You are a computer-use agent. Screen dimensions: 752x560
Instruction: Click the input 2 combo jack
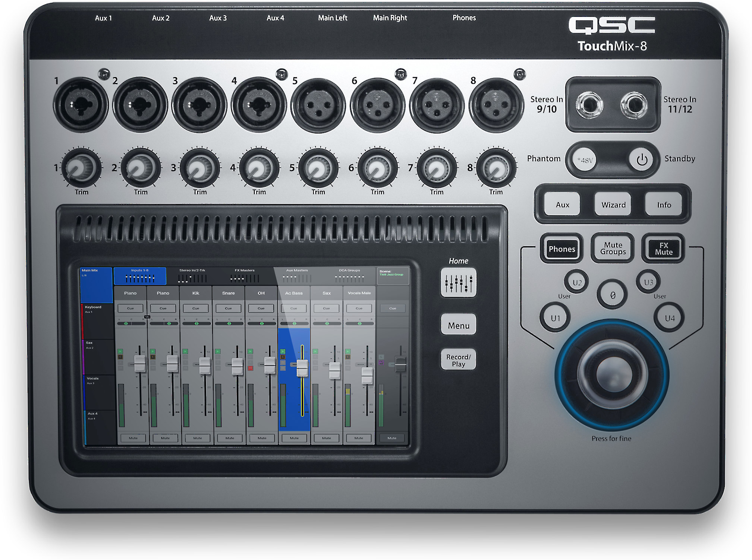coord(140,105)
